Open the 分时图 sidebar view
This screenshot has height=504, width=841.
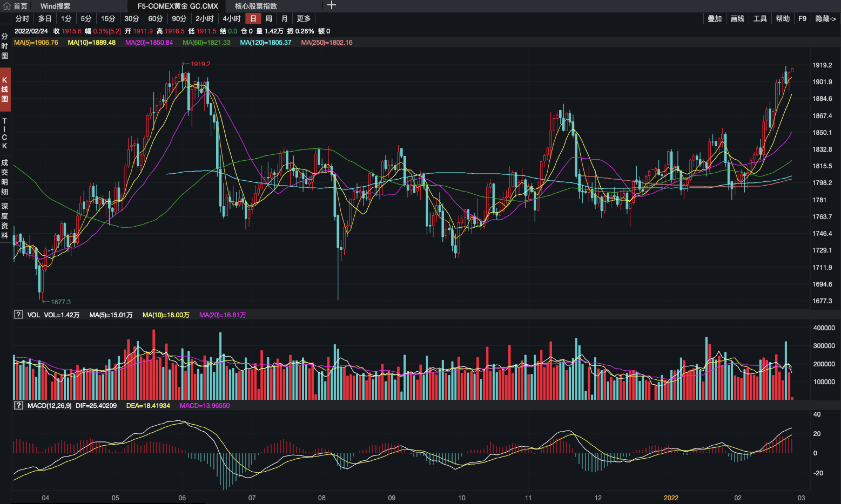(x=5, y=46)
